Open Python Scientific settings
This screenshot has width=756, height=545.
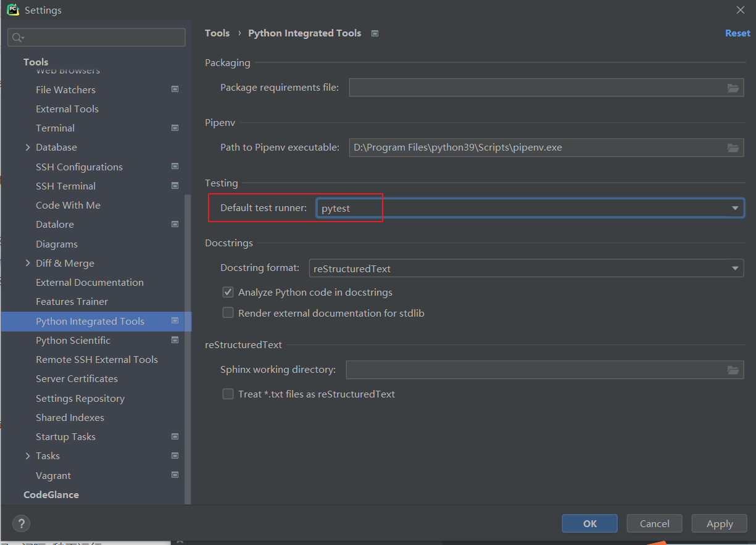[73, 340]
